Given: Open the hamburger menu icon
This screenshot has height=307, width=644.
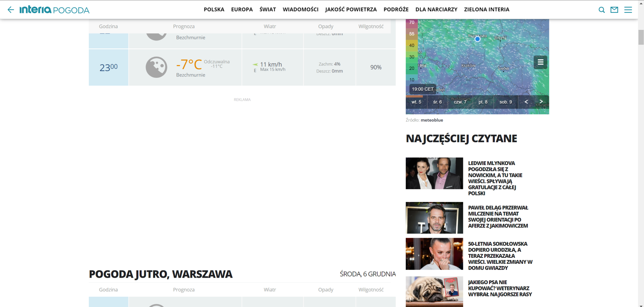Looking at the screenshot, I should click(x=628, y=9).
